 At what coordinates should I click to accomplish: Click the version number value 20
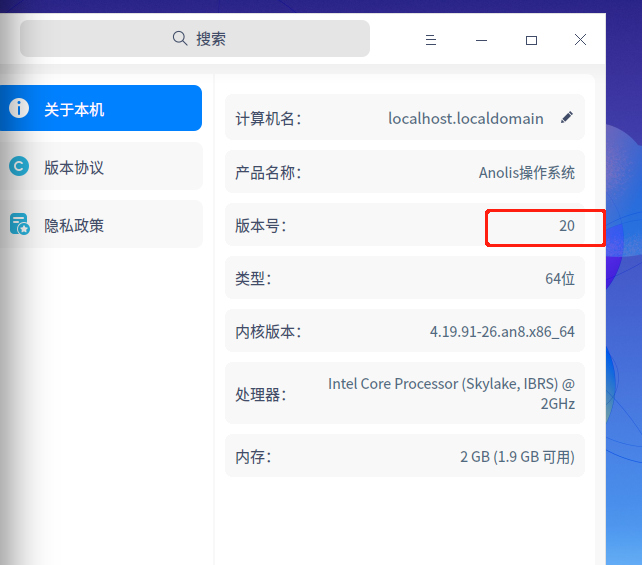coord(566,226)
